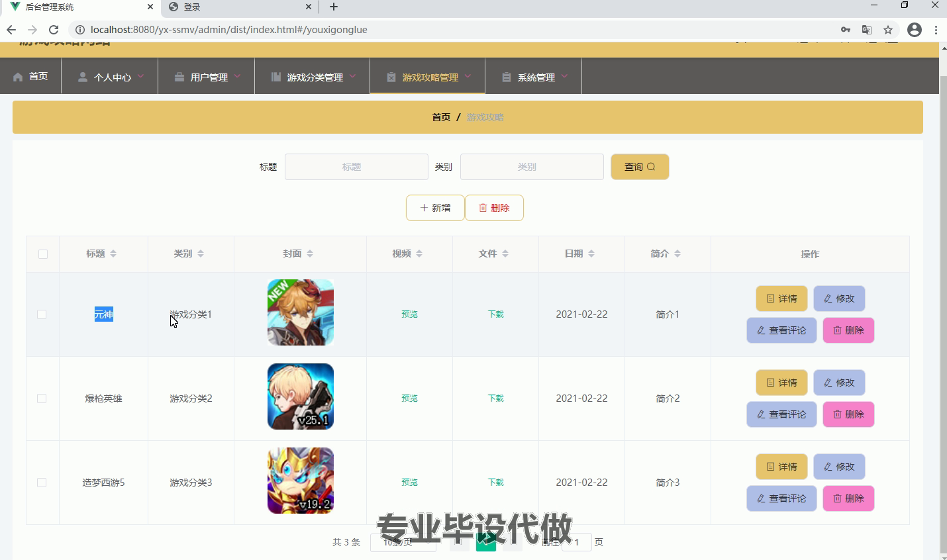
Task: Open a new browser tab
Action: 334,7
